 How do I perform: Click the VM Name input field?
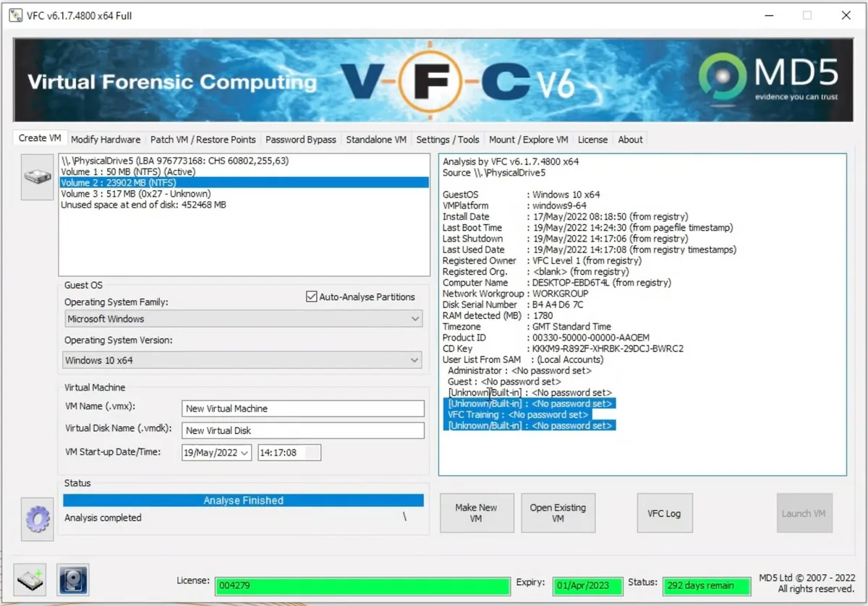pyautogui.click(x=302, y=409)
